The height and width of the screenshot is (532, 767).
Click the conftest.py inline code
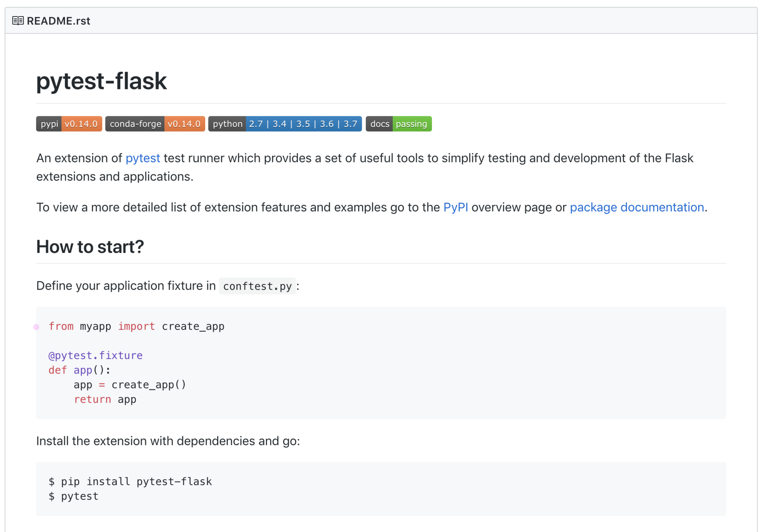[257, 286]
